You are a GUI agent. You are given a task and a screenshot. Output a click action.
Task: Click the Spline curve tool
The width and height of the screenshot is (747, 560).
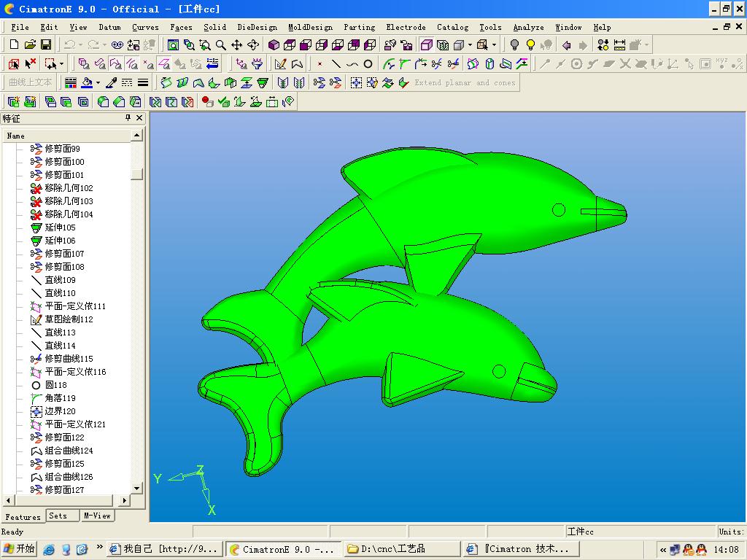pyautogui.click(x=352, y=64)
